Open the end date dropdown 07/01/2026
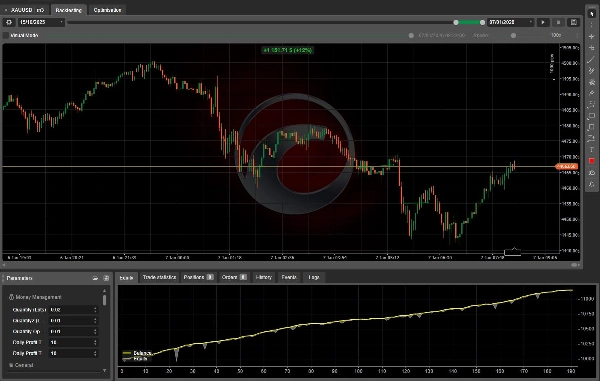The height and width of the screenshot is (381, 600). click(x=510, y=22)
